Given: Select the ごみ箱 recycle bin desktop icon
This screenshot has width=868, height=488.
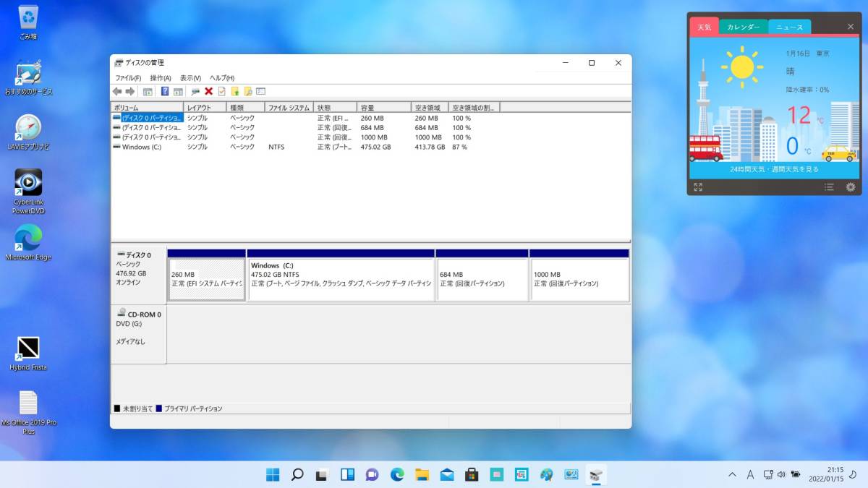Looking at the screenshot, I should tap(28, 22).
